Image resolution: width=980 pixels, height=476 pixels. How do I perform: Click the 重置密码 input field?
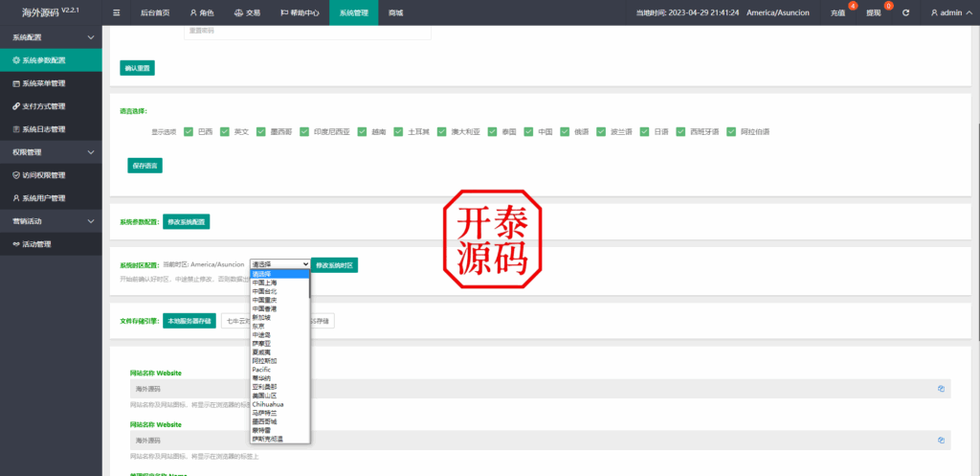(x=307, y=32)
